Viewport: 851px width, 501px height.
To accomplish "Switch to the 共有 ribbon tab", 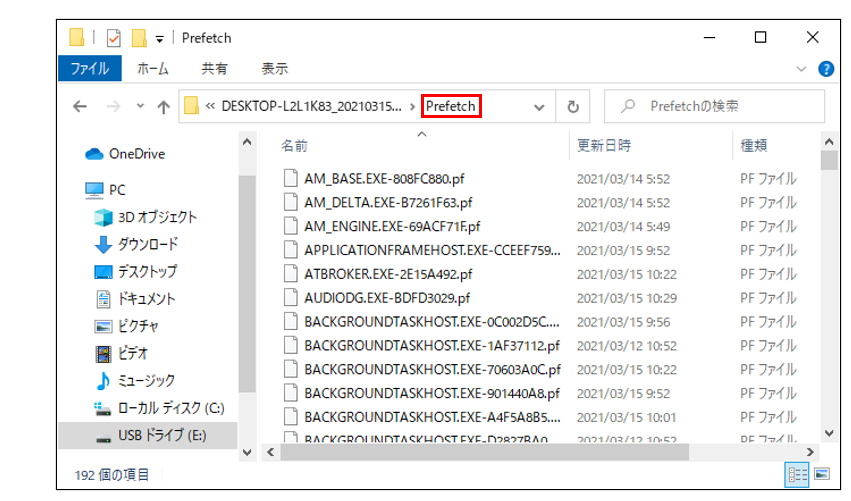I will click(x=214, y=69).
